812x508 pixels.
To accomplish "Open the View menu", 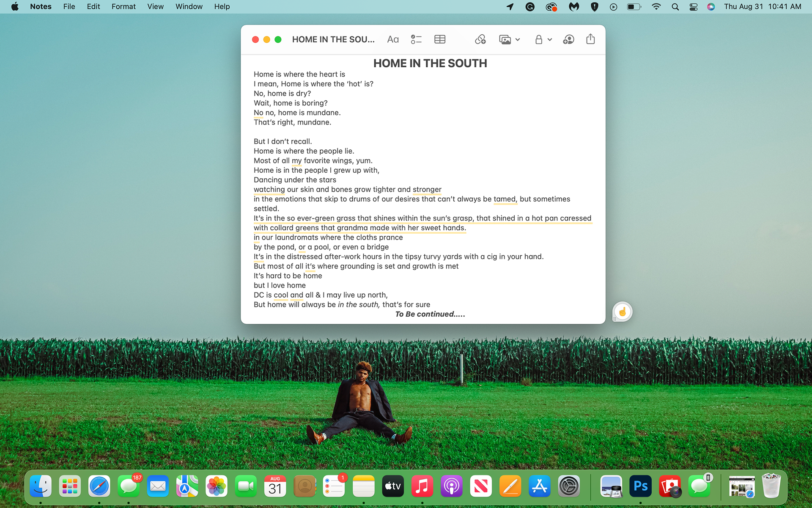I will (155, 7).
